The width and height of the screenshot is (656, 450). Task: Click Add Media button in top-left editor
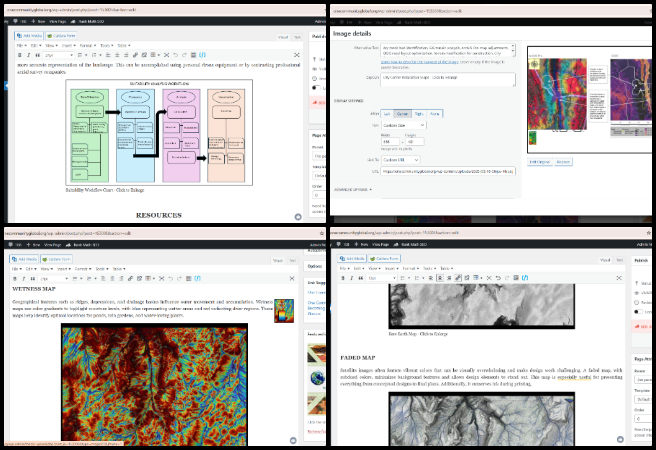click(x=29, y=36)
